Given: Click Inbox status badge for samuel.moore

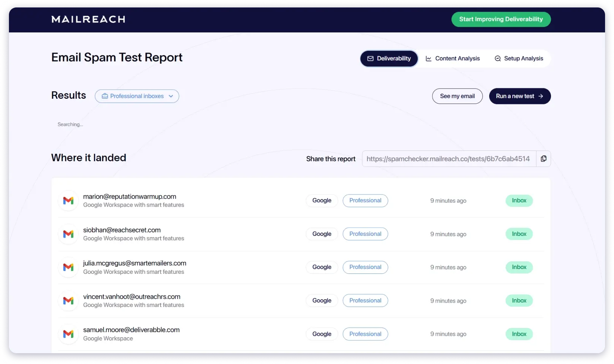Looking at the screenshot, I should tap(519, 334).
